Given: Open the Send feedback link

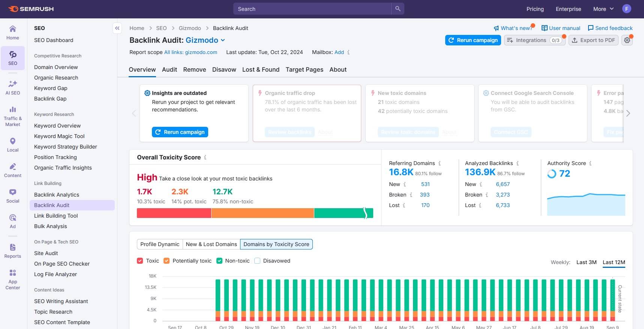Looking at the screenshot, I should 610,28.
